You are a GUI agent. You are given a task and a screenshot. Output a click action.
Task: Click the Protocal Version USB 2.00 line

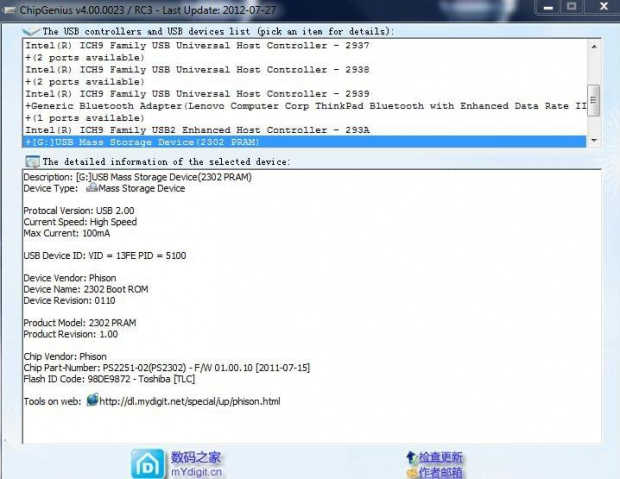point(79,210)
